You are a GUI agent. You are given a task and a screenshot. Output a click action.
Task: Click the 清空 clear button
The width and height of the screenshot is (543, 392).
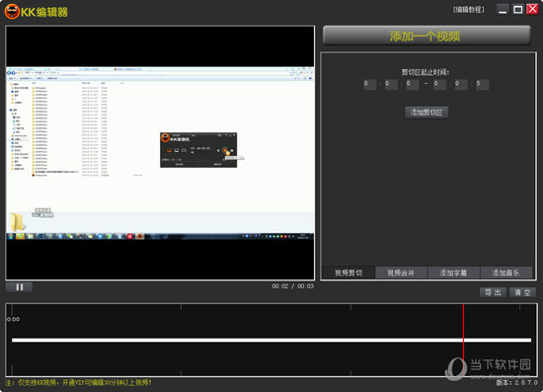(522, 292)
